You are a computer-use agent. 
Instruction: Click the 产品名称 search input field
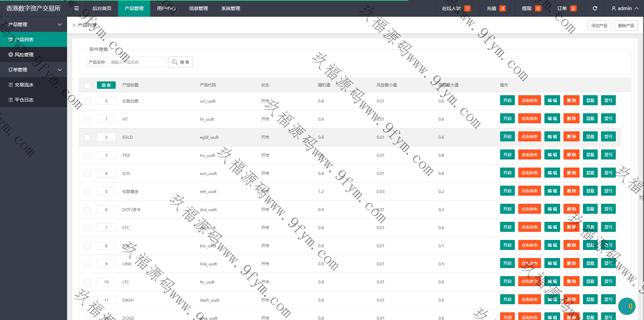coord(136,62)
